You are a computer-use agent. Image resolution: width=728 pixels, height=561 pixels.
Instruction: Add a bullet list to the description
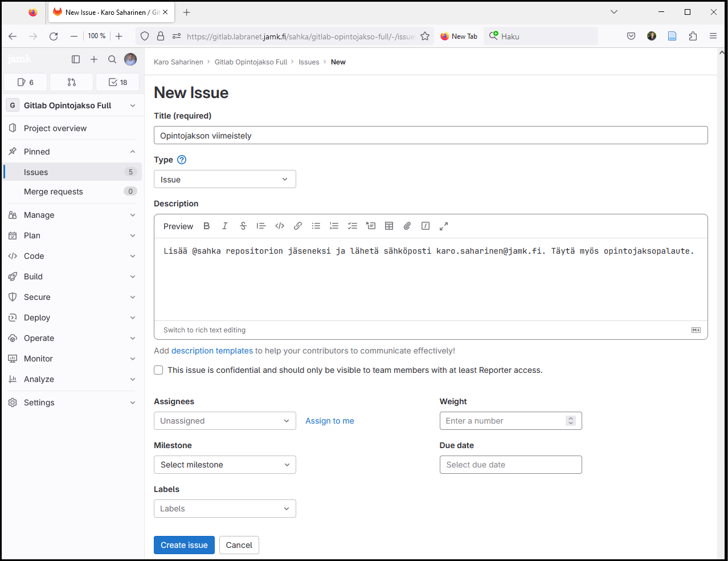tap(316, 226)
